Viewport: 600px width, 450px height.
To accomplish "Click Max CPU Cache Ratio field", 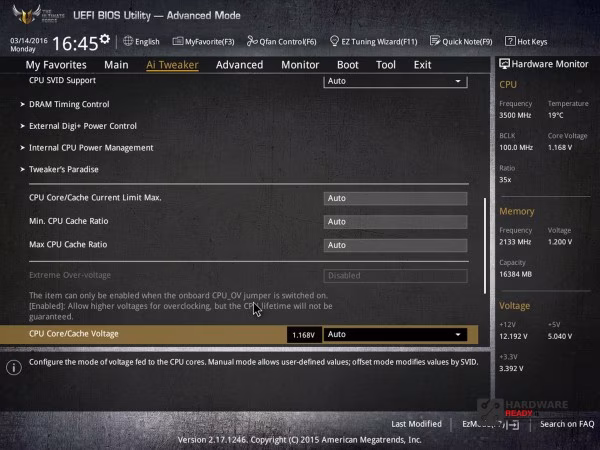I will coord(395,245).
